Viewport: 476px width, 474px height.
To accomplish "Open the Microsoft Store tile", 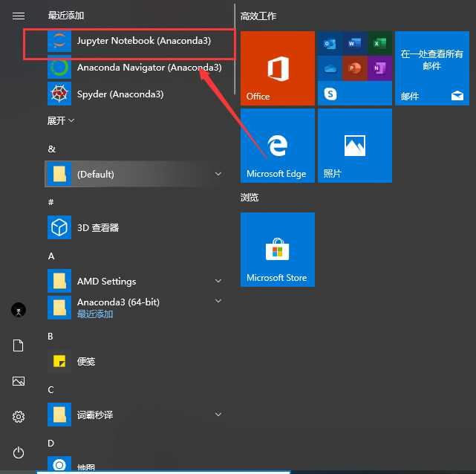I will 278,250.
